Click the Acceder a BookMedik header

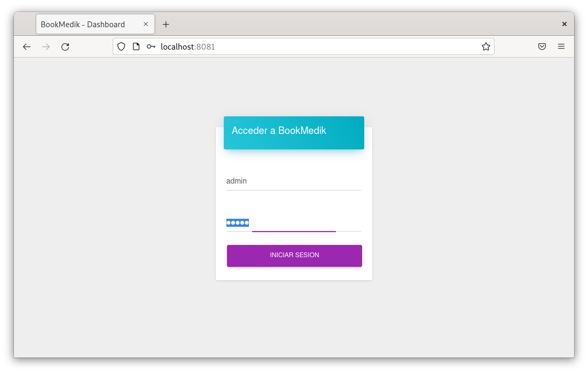point(294,131)
